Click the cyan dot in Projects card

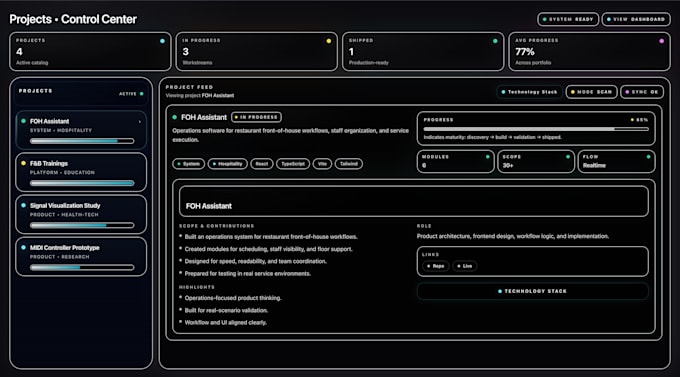coord(162,41)
